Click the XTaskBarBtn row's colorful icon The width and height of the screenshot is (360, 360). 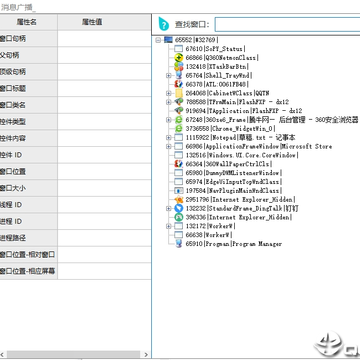[179, 67]
